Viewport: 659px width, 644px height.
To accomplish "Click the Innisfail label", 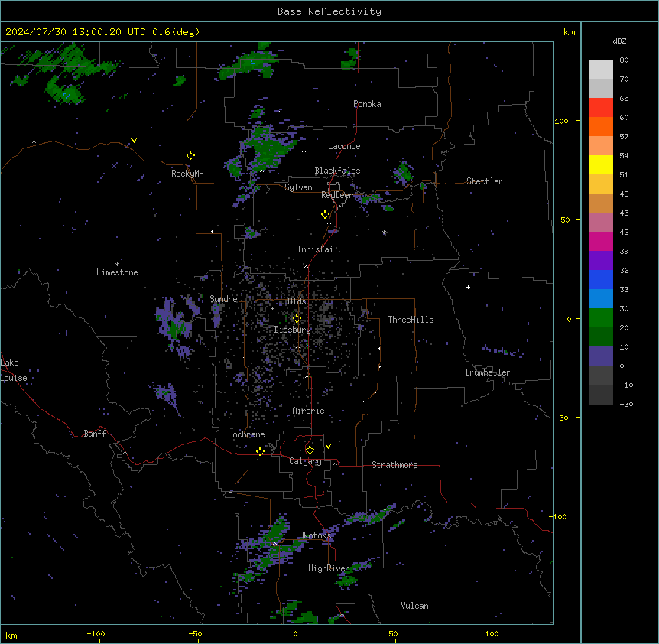I will (x=318, y=249).
